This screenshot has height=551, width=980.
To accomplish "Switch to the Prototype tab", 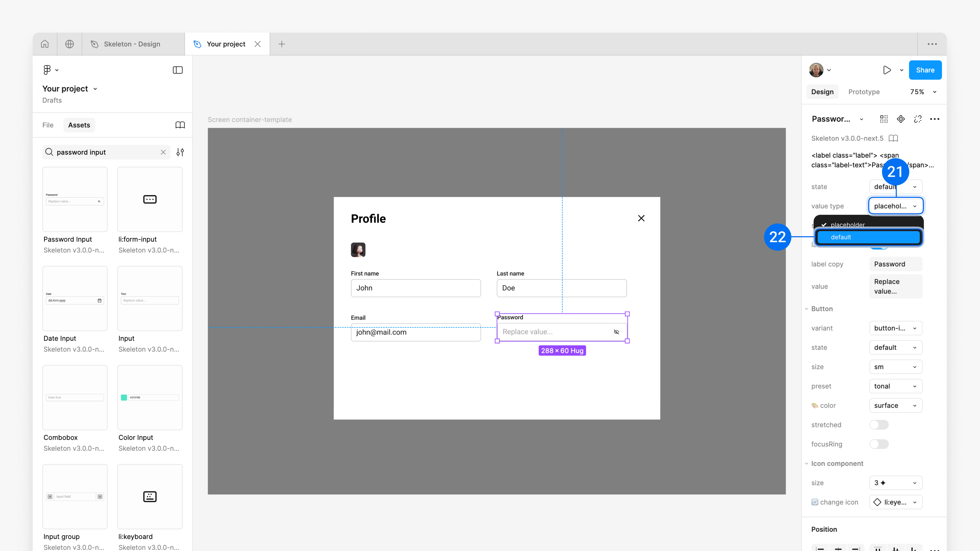I will pyautogui.click(x=864, y=92).
